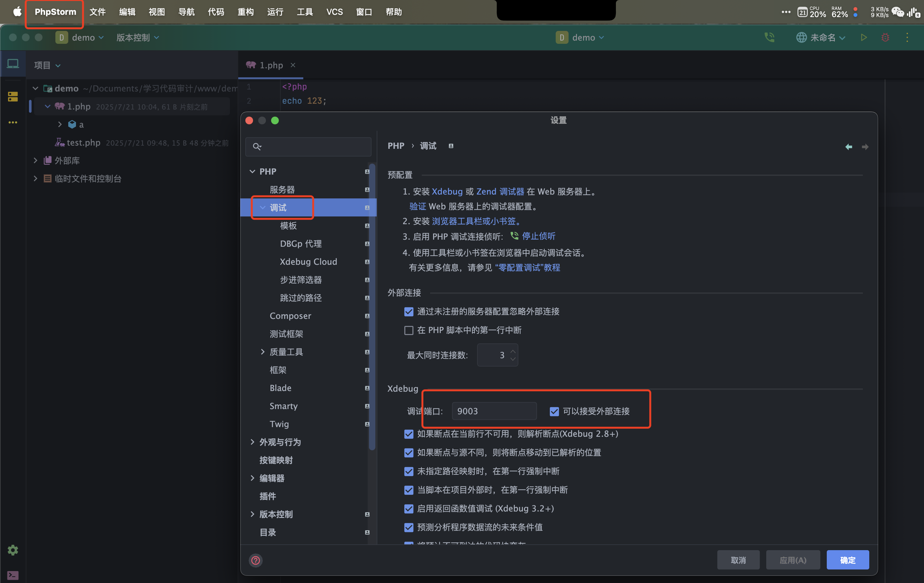This screenshot has width=924, height=583.
Task: Open the Terminal tool window icon
Action: [x=13, y=575]
